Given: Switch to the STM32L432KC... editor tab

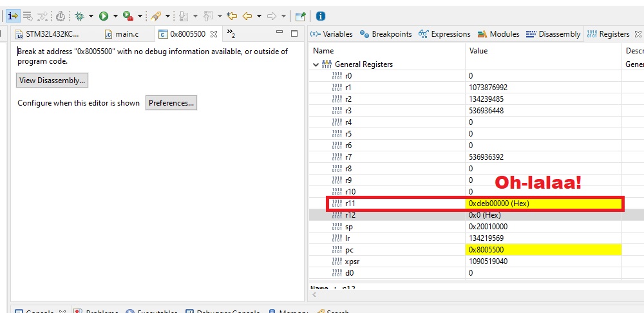Looking at the screenshot, I should coord(48,34).
